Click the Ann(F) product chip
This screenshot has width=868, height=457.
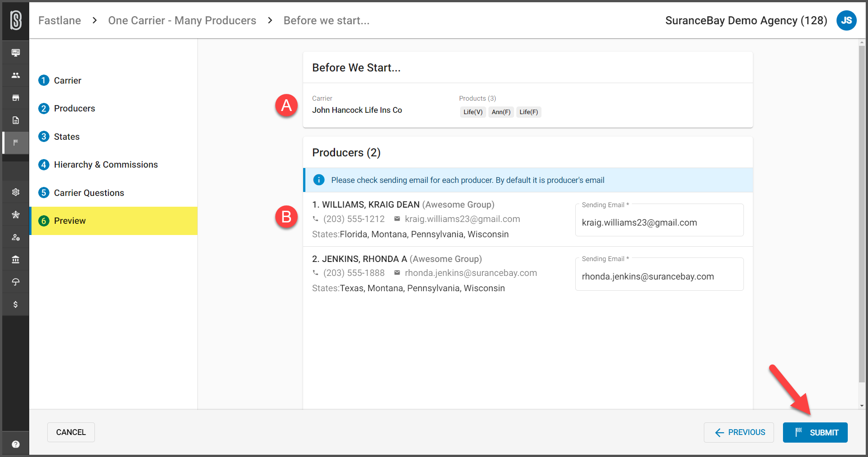tap(501, 112)
